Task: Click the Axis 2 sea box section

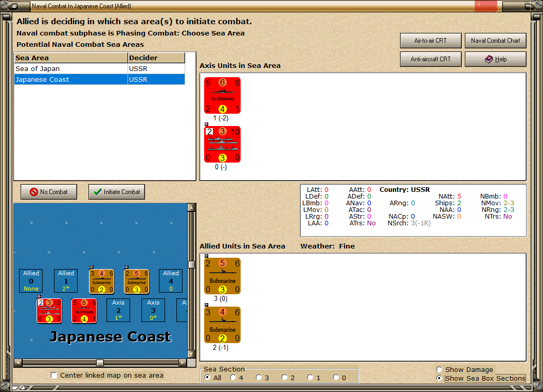Action: coord(118,310)
